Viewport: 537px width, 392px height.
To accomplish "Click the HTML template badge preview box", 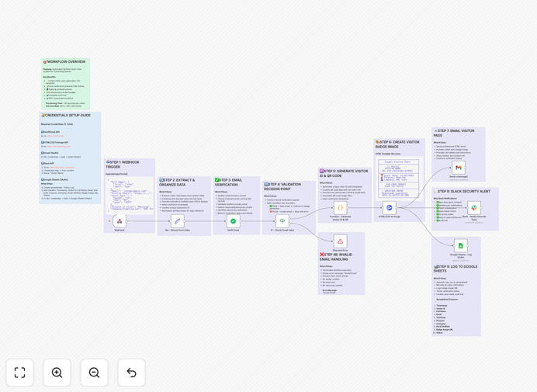I will tap(399, 178).
